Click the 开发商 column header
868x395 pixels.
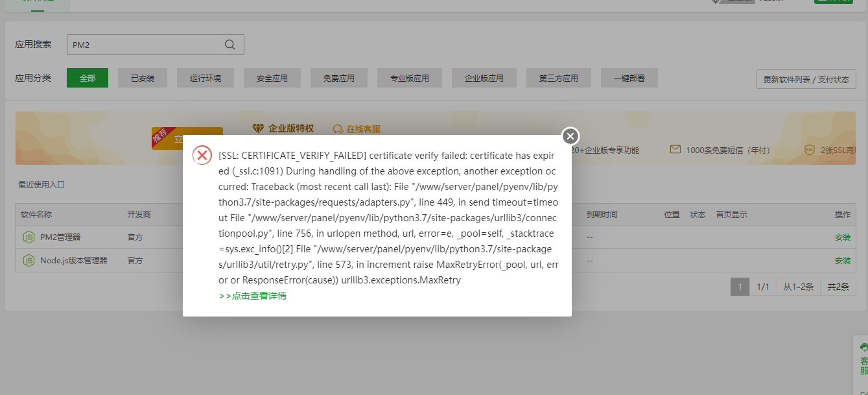(139, 214)
